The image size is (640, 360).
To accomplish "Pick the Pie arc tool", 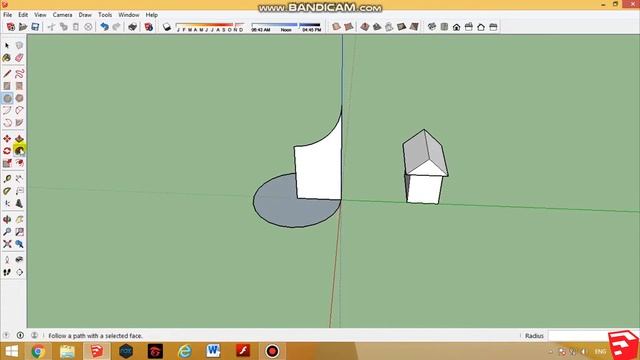I will tap(19, 123).
